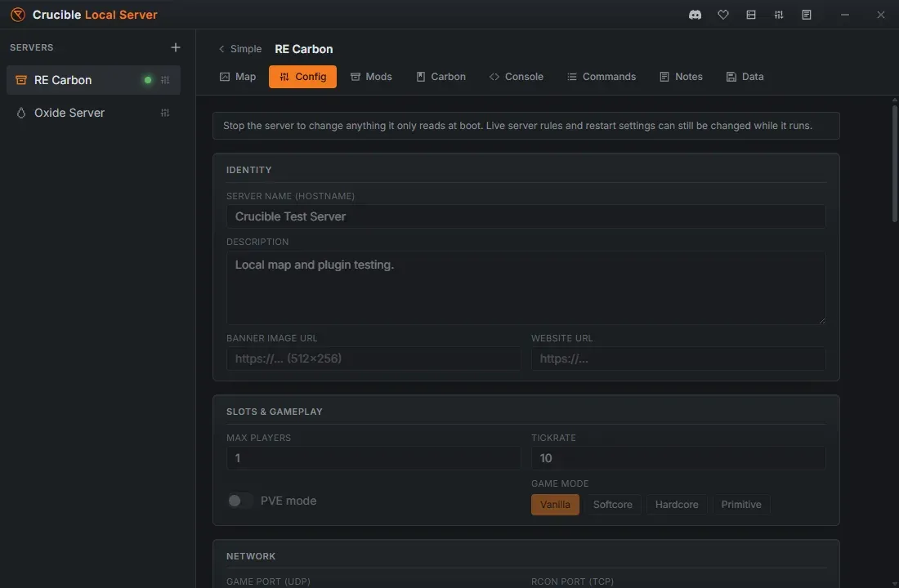899x588 pixels.
Task: Open the document log icon in title bar
Action: (x=807, y=15)
